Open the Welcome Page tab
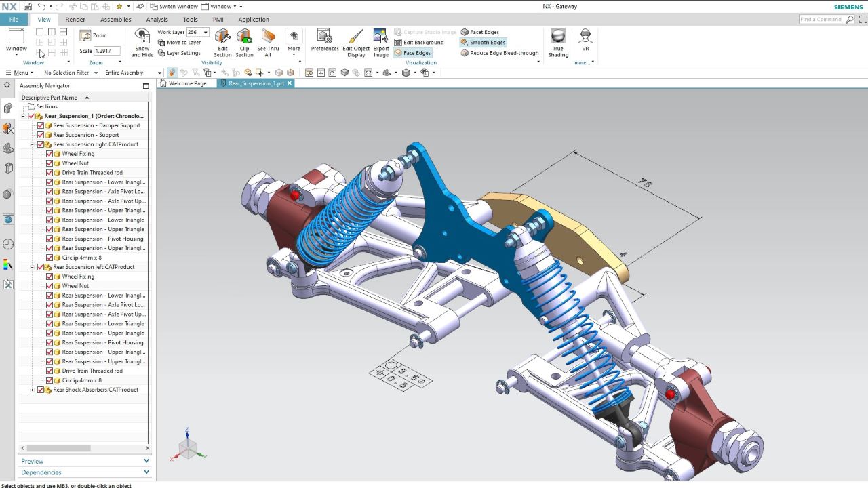The image size is (868, 488). 187,83
